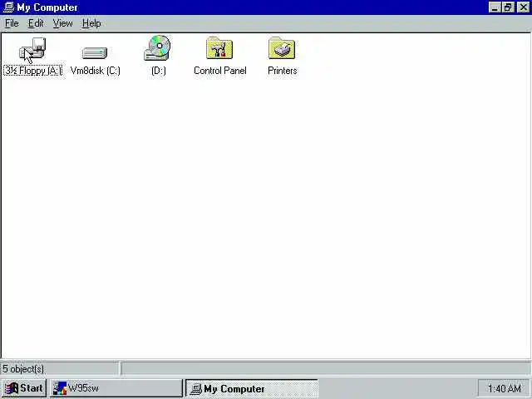Image resolution: width=532 pixels, height=399 pixels.
Task: Switch to the W95sw taskbar window
Action: [x=116, y=388]
